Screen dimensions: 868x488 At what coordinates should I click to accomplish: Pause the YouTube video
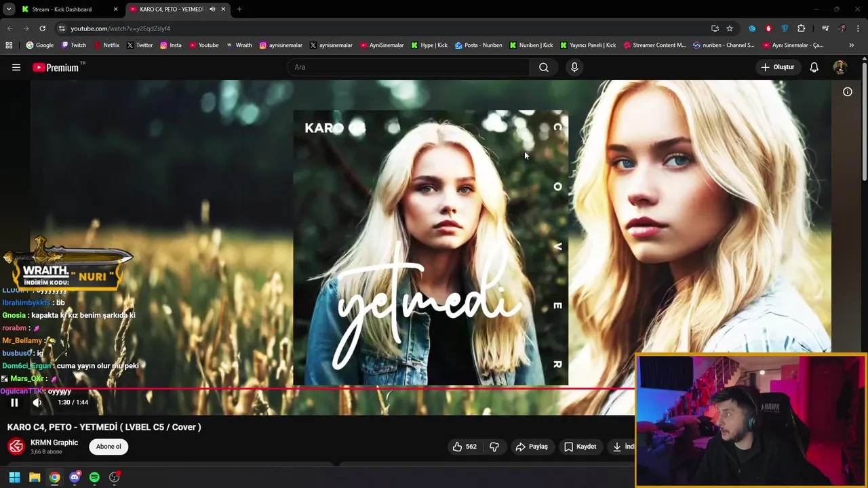pos(14,403)
